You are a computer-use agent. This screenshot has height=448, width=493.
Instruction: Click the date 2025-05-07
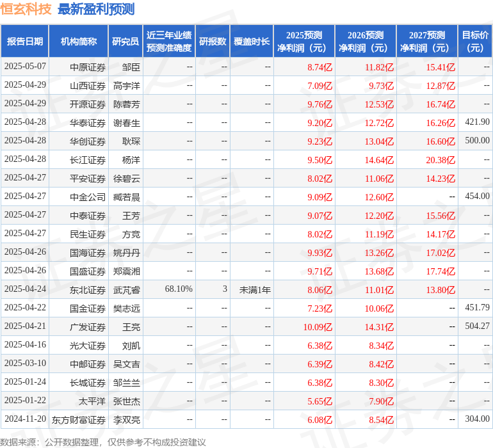point(25,67)
